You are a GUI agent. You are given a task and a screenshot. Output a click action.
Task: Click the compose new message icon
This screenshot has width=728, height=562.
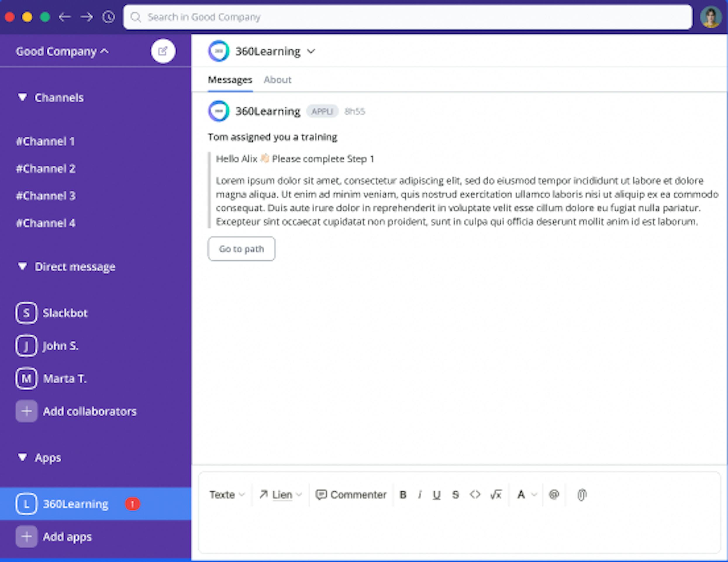click(x=163, y=51)
